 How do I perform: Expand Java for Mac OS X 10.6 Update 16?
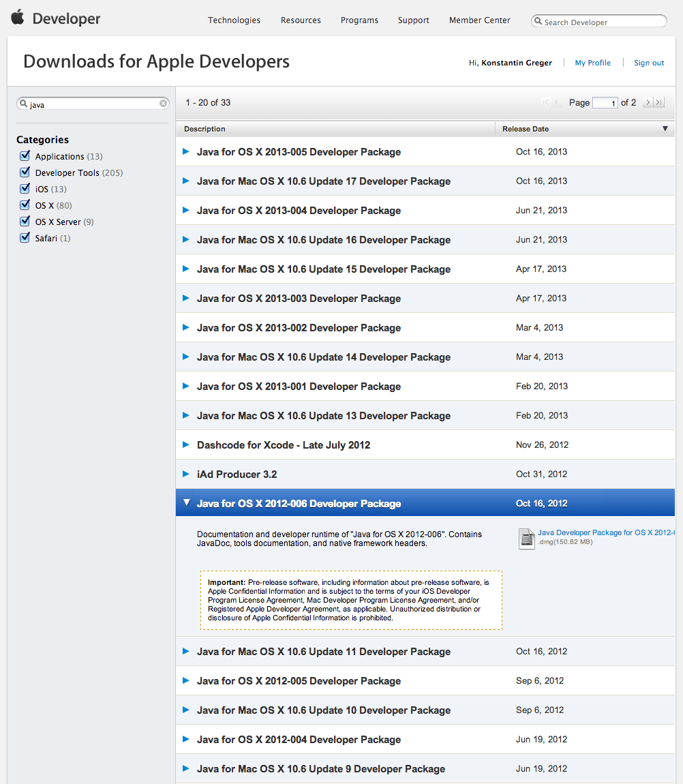(x=186, y=239)
